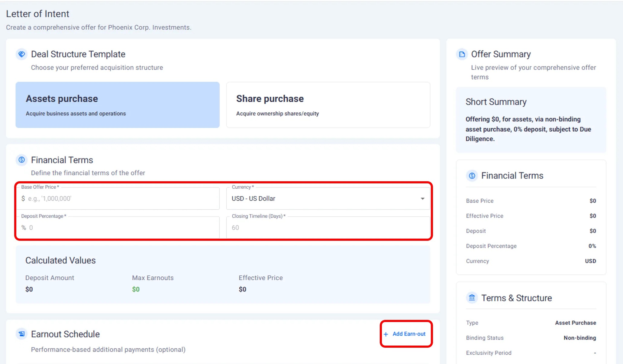623x364 pixels.
Task: Click the plus icon beside Add Earn-out
Action: [x=386, y=334]
